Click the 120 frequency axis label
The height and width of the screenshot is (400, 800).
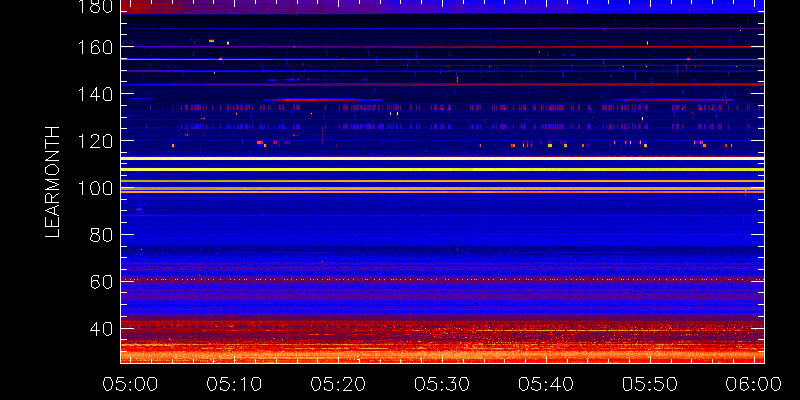95,141
